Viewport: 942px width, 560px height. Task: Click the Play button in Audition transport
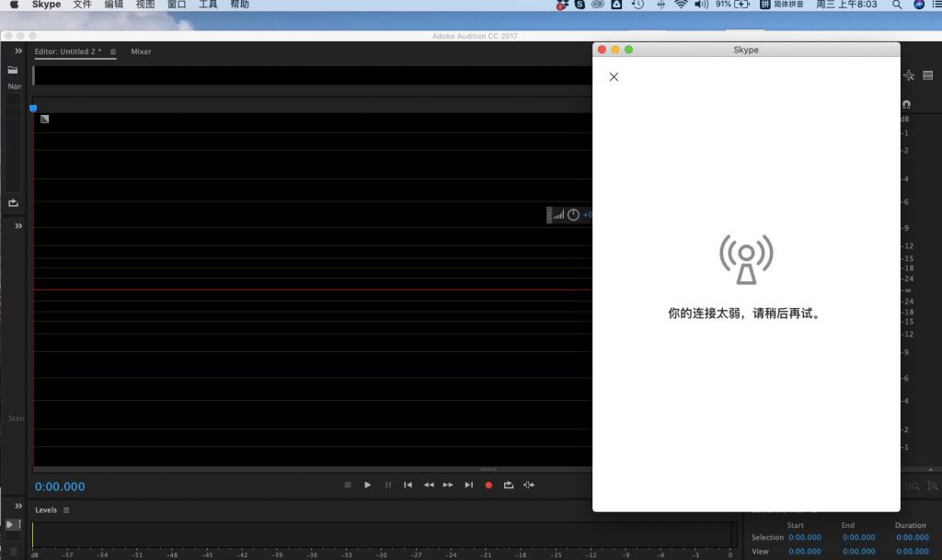[368, 485]
